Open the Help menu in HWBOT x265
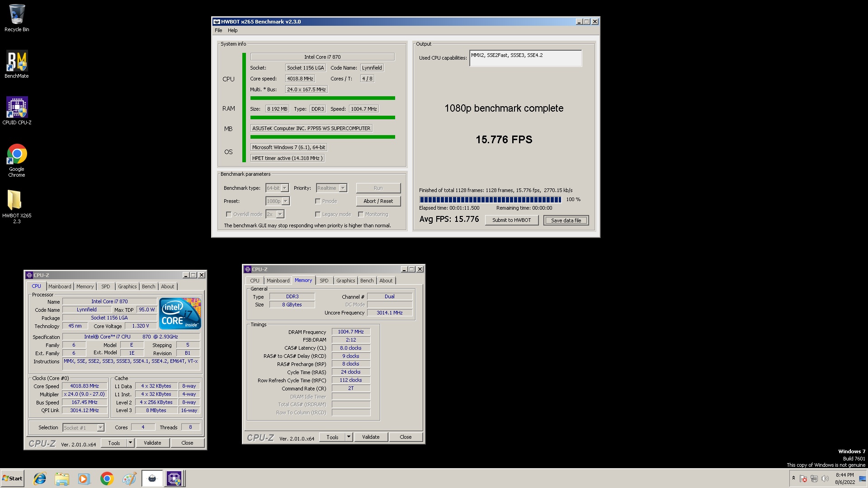This screenshot has height=488, width=868. [232, 30]
